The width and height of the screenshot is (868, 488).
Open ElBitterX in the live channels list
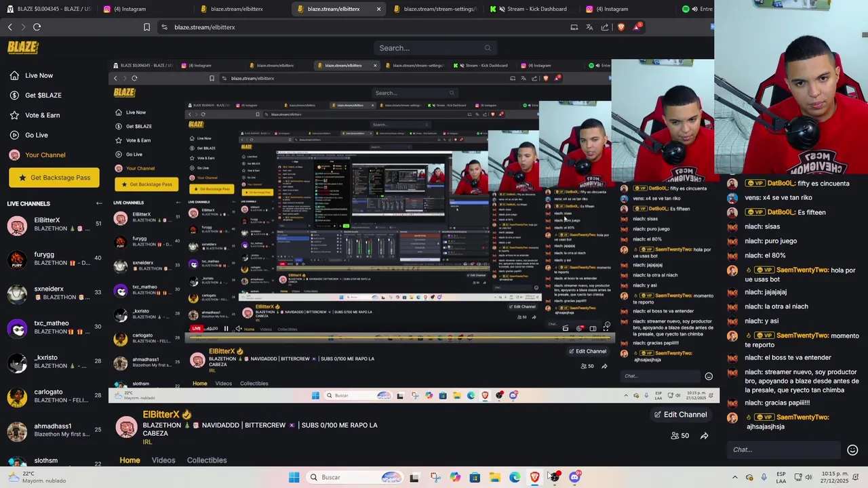(54, 224)
